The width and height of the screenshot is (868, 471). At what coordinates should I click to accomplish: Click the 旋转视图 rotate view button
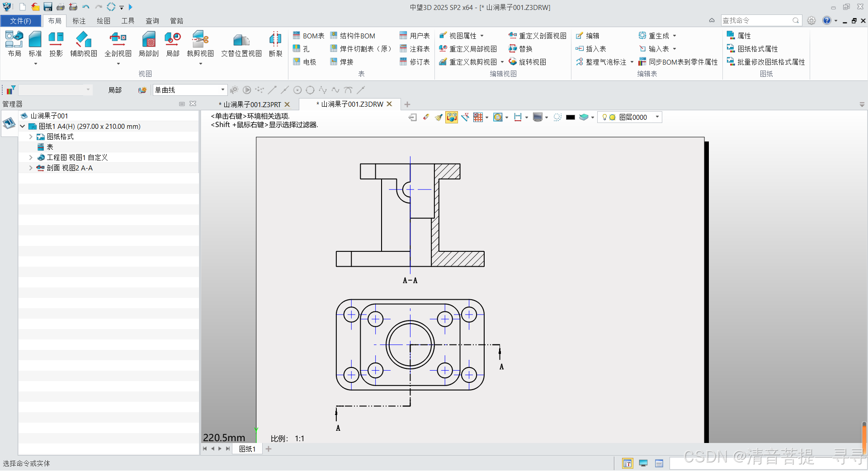(527, 62)
